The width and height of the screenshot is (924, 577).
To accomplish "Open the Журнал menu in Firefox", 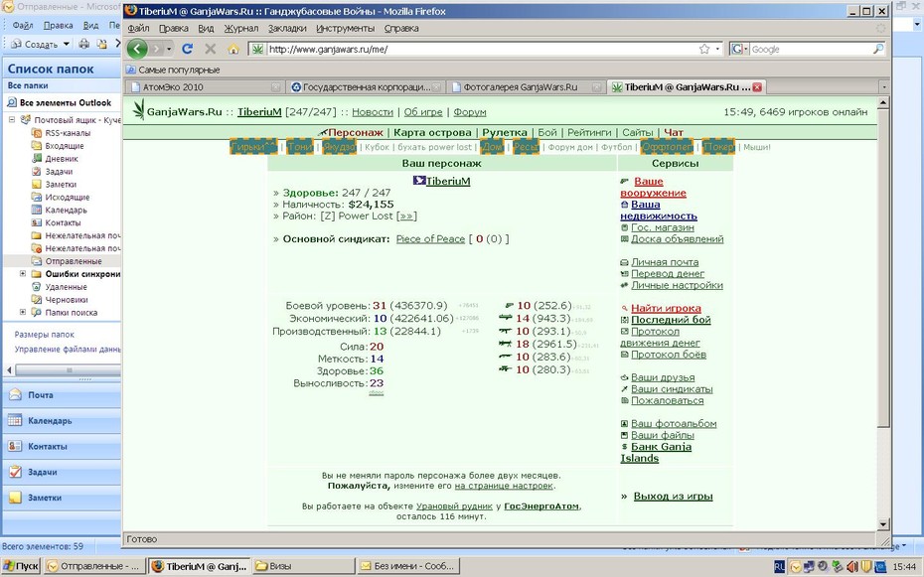I will (x=241, y=28).
